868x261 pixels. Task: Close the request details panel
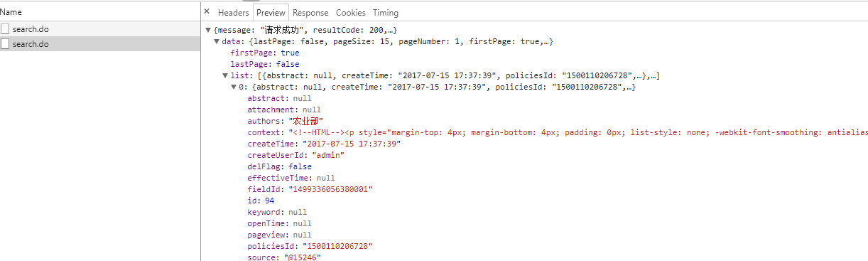tap(207, 12)
